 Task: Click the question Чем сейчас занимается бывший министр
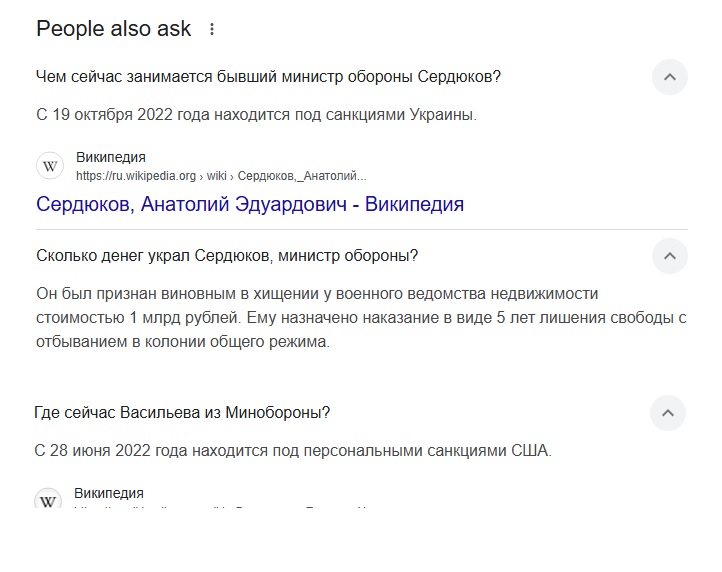268,76
